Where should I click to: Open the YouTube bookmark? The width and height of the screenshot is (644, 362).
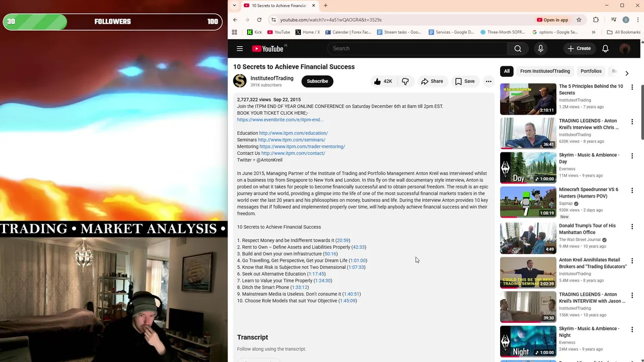pyautogui.click(x=278, y=32)
